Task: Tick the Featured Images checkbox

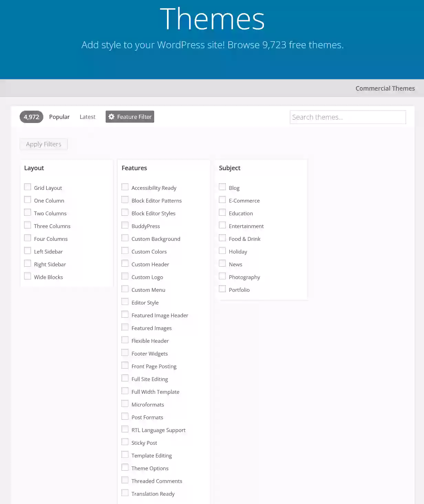Action: [x=125, y=327]
